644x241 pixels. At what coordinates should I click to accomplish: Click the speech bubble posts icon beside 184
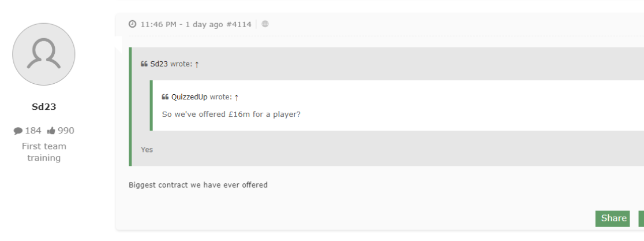click(18, 131)
